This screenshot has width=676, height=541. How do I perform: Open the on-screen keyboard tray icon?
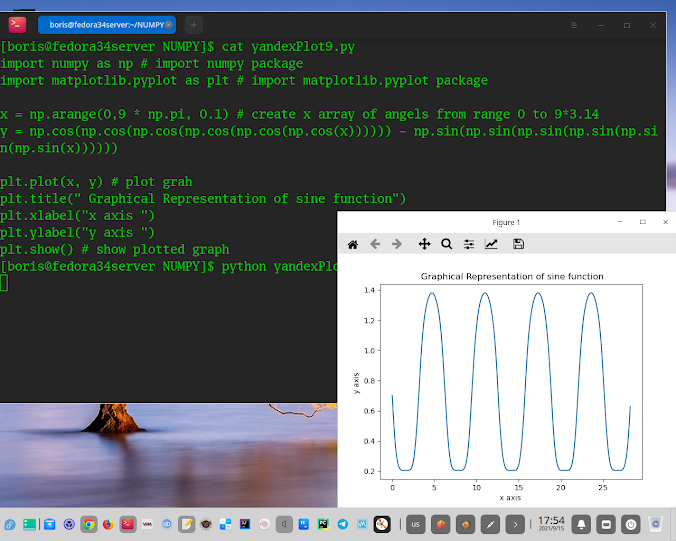(606, 525)
